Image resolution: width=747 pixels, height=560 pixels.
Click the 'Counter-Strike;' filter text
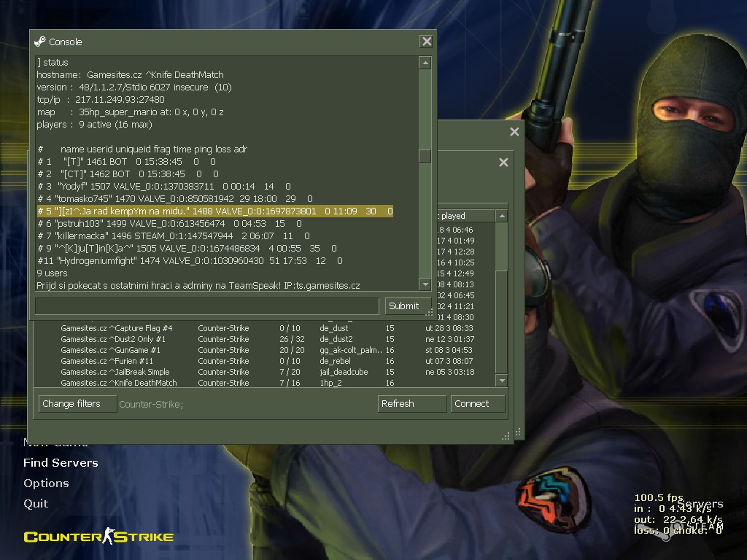click(151, 404)
